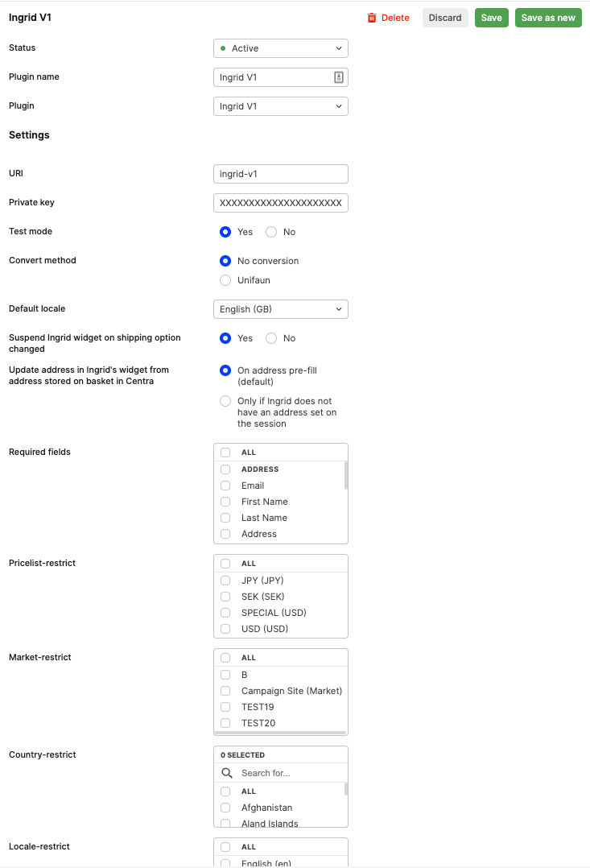Open the Default locale dropdown
590x868 pixels.
[280, 309]
